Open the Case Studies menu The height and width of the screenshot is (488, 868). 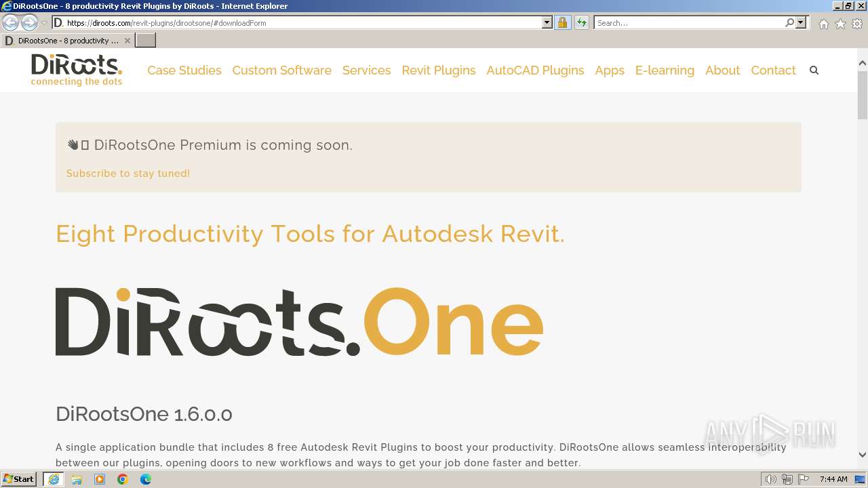(x=184, y=70)
